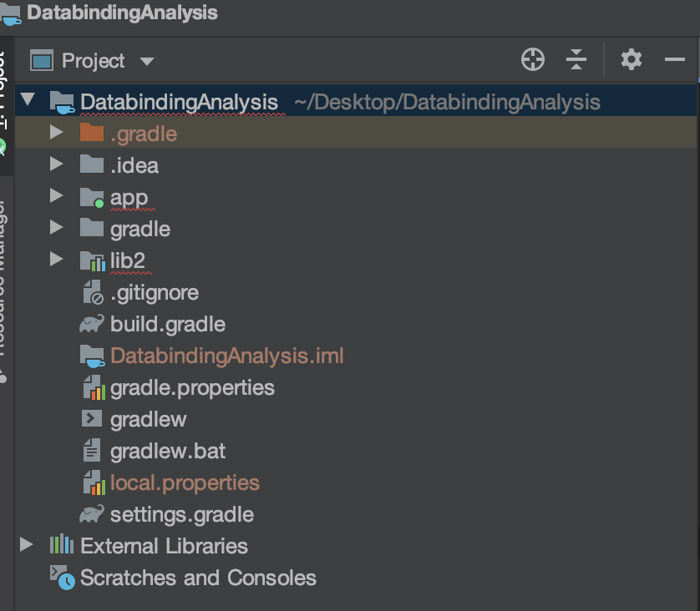Viewport: 700px width, 611px height.
Task: Expand the .gradle folder arrow
Action: [x=57, y=133]
